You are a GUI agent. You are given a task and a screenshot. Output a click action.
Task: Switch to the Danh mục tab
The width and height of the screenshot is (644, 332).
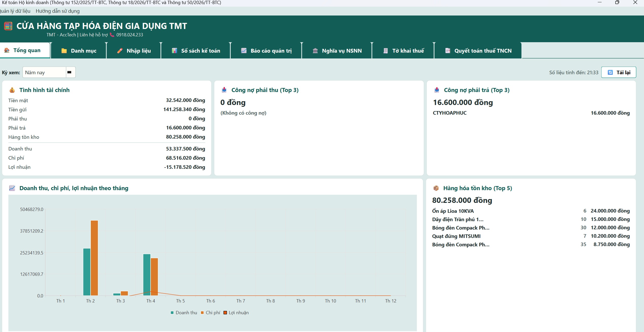tap(79, 51)
